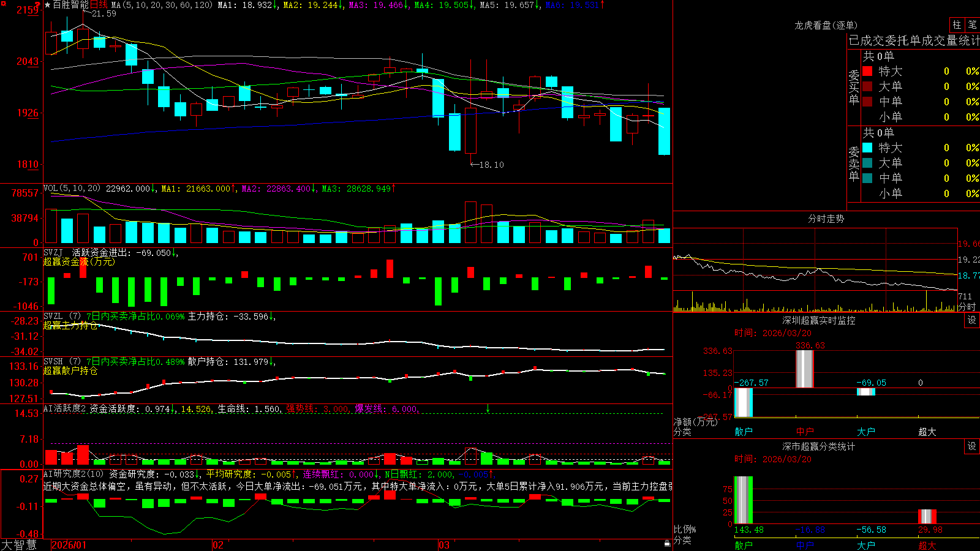Click the favorite star beside 百胜智能
Viewport: 980px width, 551px height.
click(x=48, y=5)
